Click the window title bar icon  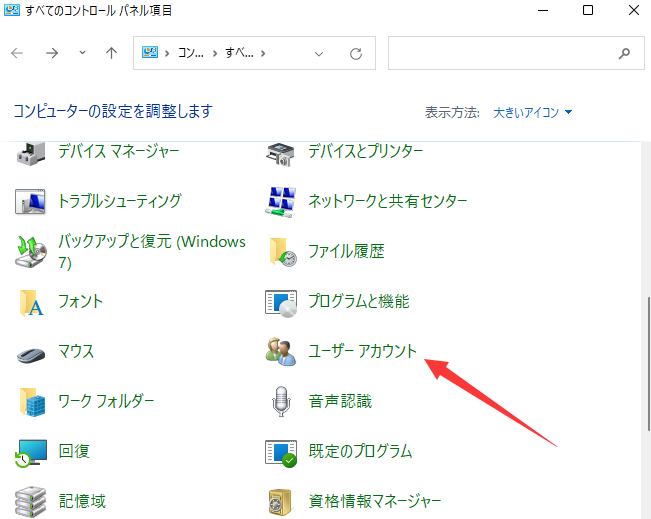12,10
